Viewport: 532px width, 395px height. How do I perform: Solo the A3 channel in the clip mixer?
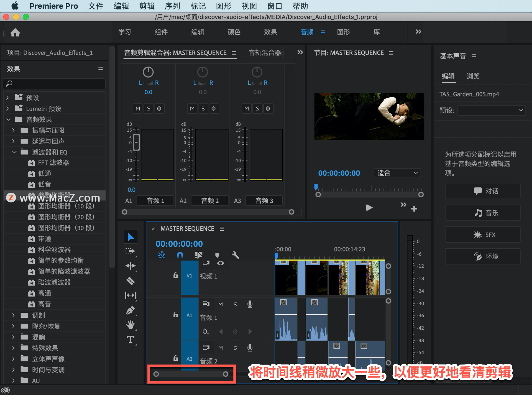tap(257, 109)
